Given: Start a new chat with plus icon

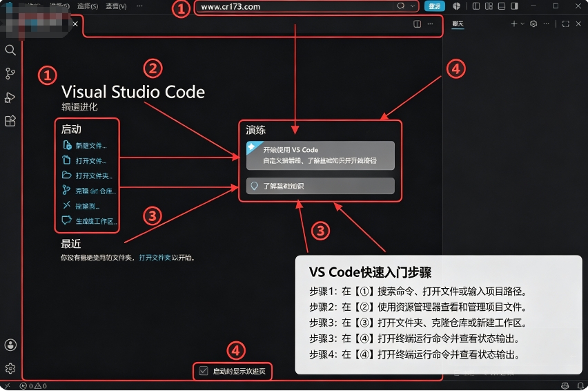Looking at the screenshot, I should coord(513,23).
